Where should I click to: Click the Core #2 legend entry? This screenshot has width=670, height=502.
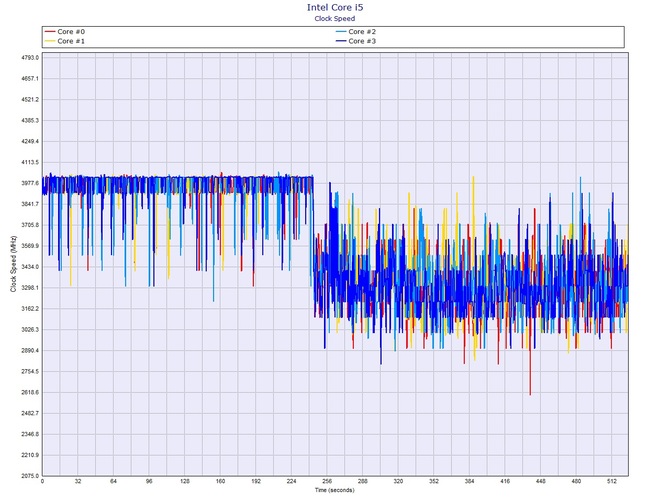[x=356, y=32]
